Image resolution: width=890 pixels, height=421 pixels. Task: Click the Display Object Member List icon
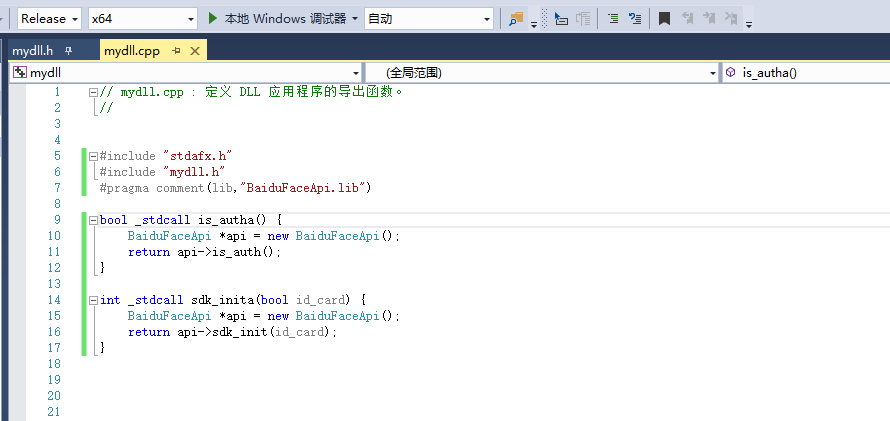(561, 19)
